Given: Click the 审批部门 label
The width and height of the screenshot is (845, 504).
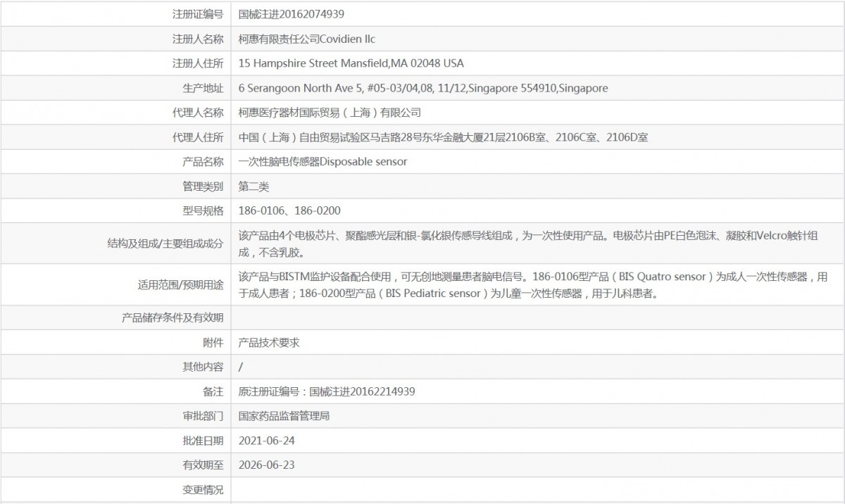Looking at the screenshot, I should point(203,416).
